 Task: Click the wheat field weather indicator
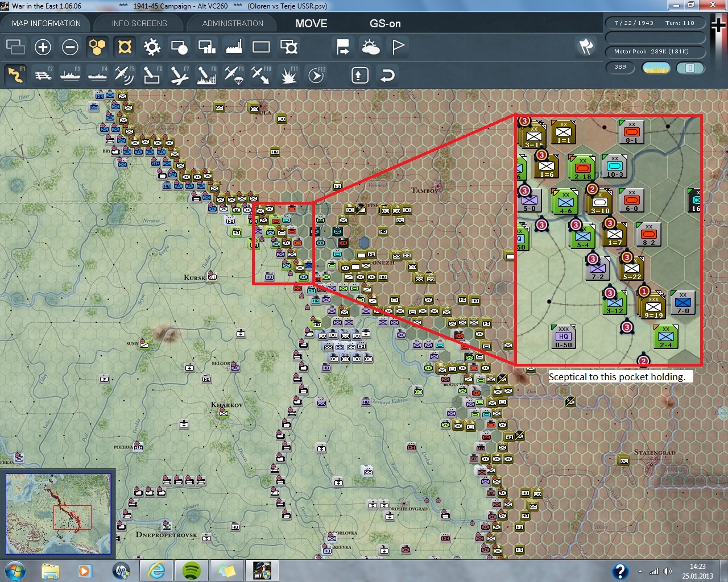click(656, 68)
